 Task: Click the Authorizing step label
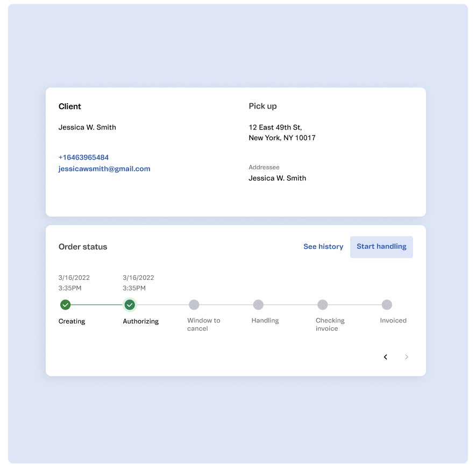pos(140,321)
